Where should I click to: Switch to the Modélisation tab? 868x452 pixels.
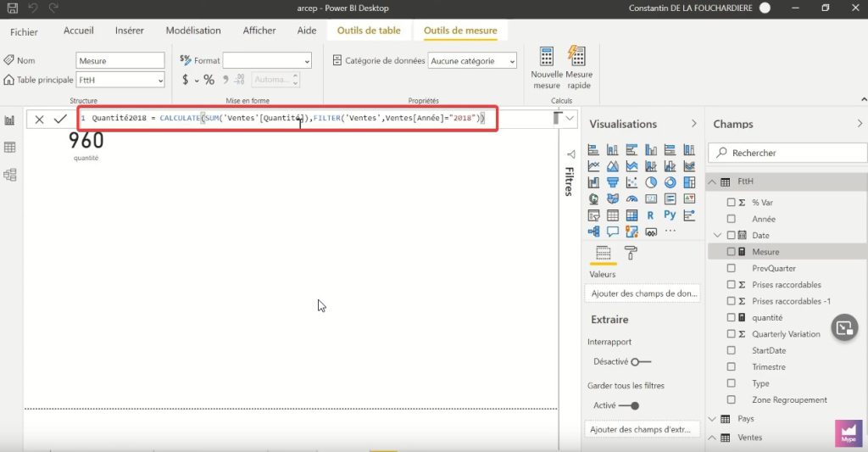coord(193,31)
